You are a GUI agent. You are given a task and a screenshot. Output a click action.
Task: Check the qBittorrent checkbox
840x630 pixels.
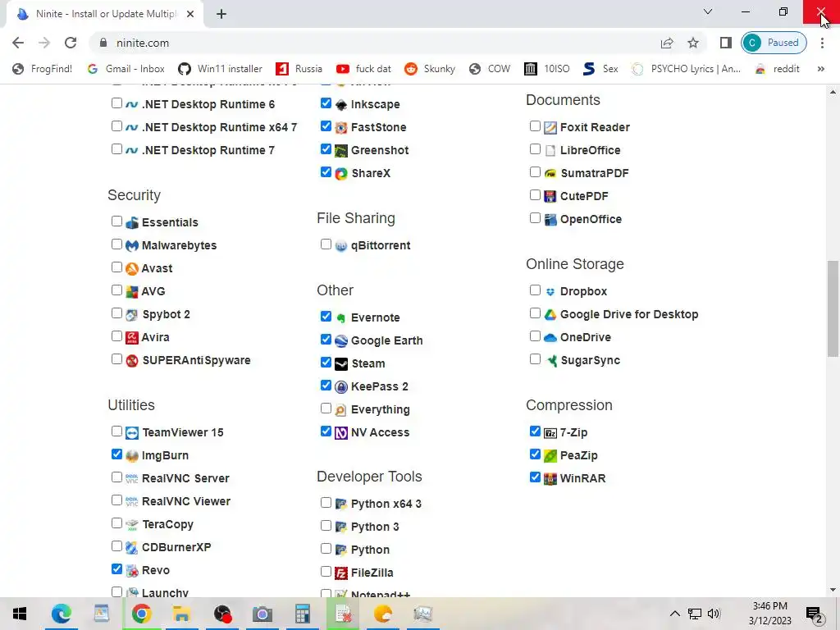[326, 244]
